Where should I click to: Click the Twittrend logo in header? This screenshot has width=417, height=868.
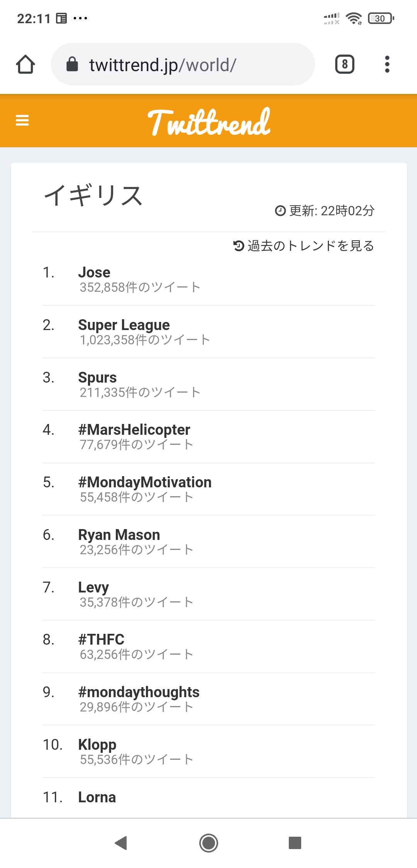pos(209,121)
